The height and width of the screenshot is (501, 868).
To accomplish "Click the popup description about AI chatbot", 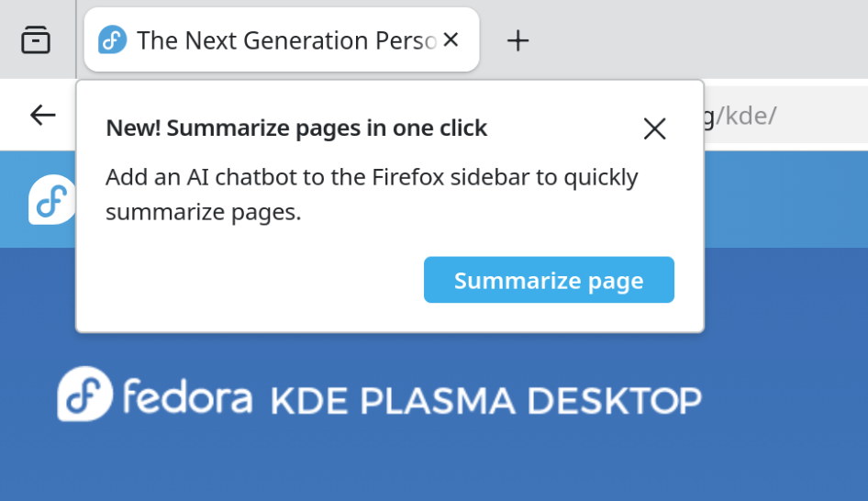I will point(371,195).
